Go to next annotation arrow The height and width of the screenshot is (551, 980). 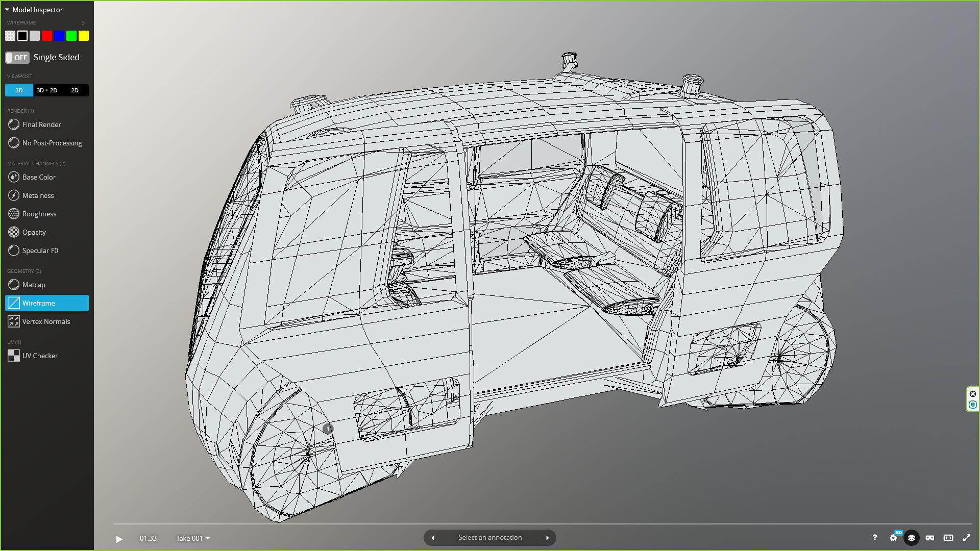[x=547, y=538]
